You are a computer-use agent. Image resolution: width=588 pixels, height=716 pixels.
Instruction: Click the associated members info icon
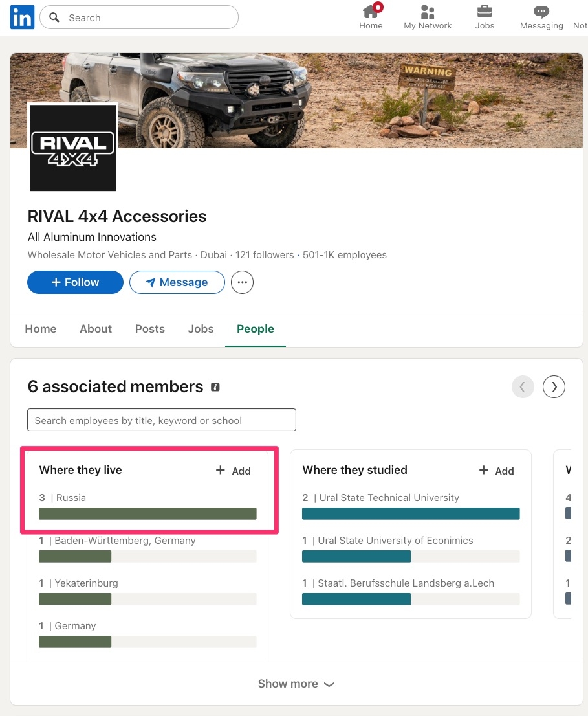tap(215, 387)
